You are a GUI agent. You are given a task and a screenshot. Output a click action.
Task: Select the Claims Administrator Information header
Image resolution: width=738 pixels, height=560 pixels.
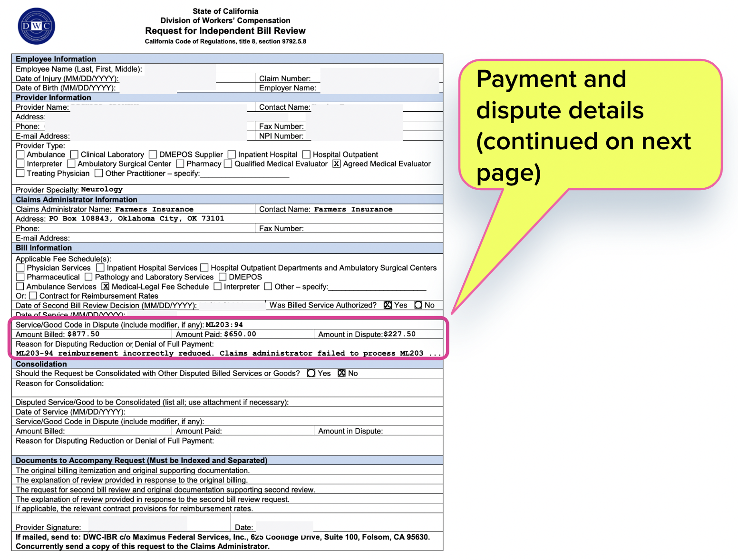pyautogui.click(x=227, y=200)
